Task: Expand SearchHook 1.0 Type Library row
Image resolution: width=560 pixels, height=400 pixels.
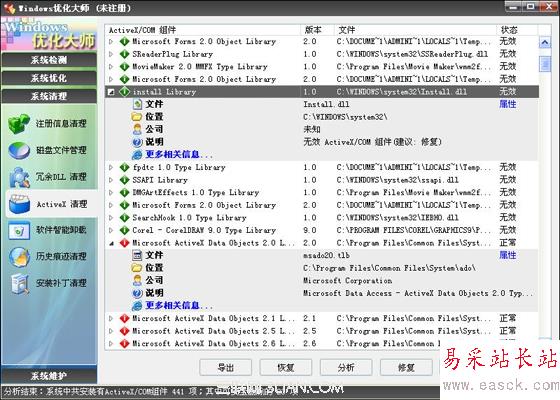Action: coord(111,218)
